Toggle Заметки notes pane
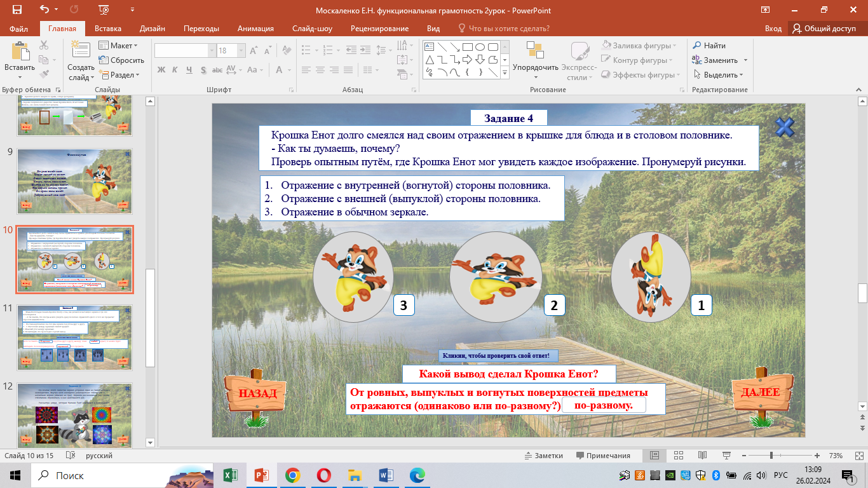This screenshot has width=868, height=488. coord(544,456)
